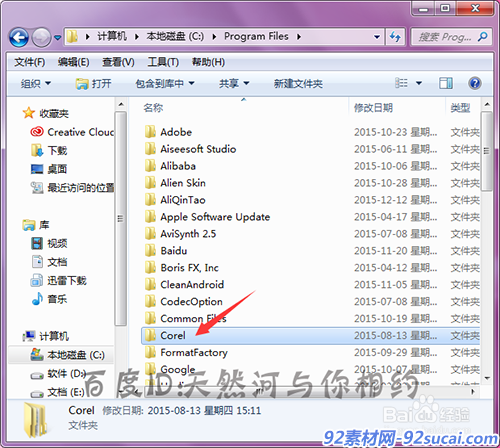This screenshot has width=500, height=448.
Task: Select the Baidu folder icon
Action: [x=150, y=251]
